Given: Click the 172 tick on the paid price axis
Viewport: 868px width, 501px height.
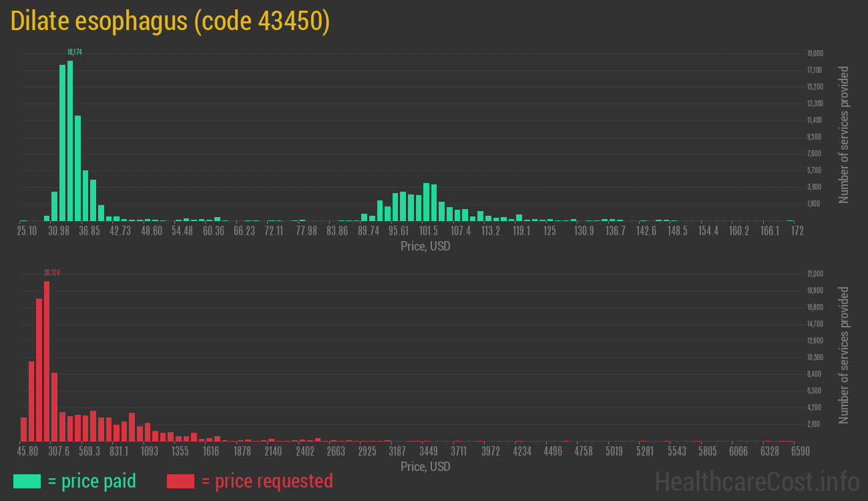Looking at the screenshot, I should 797,231.
